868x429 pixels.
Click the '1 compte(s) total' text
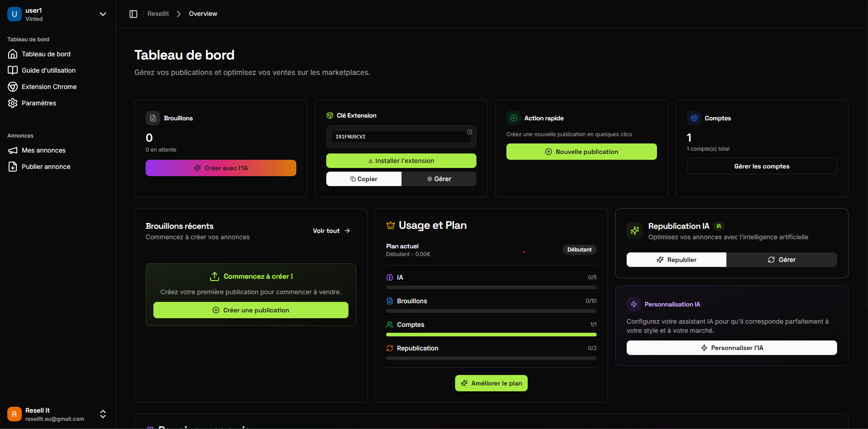[x=708, y=149]
